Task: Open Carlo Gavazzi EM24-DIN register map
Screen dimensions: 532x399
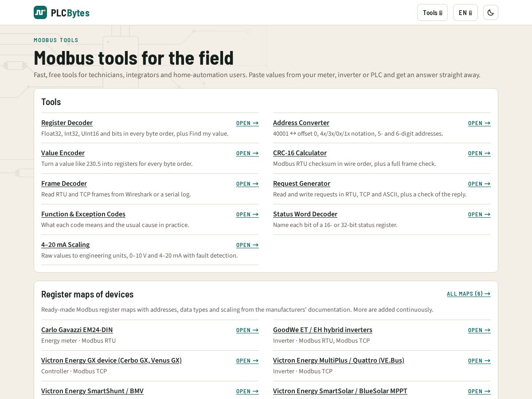Action: 77,330
